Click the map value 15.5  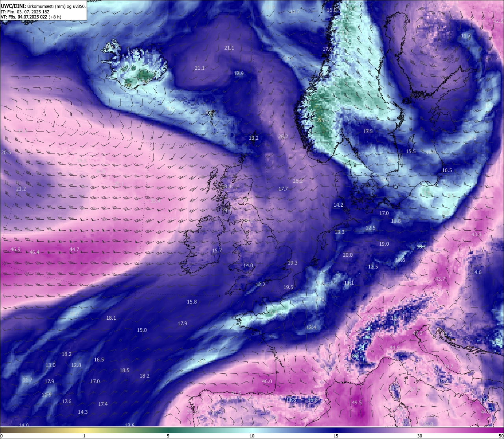[x=411, y=152]
